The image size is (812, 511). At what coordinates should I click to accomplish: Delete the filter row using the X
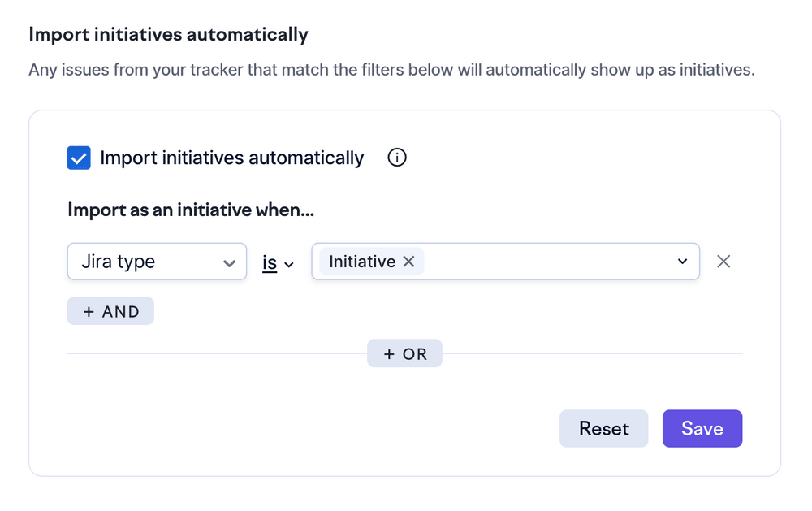click(723, 262)
